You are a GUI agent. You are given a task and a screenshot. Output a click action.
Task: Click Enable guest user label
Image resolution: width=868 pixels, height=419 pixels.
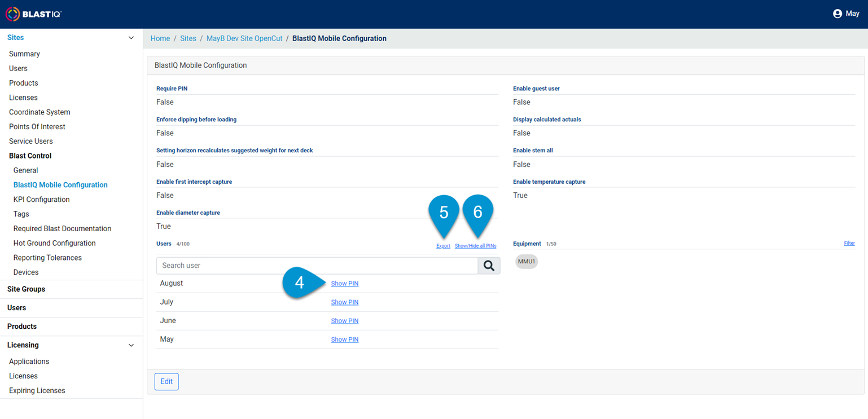536,89
